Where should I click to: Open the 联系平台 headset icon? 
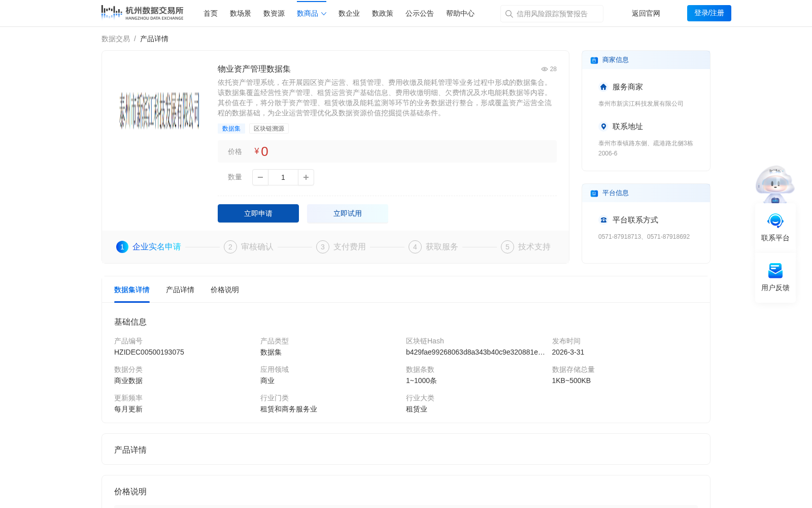(x=775, y=221)
